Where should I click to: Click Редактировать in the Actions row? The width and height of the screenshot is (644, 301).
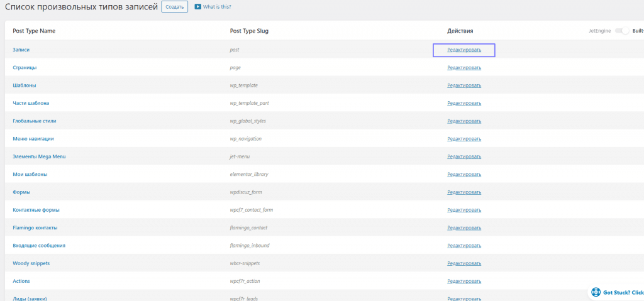click(x=464, y=282)
